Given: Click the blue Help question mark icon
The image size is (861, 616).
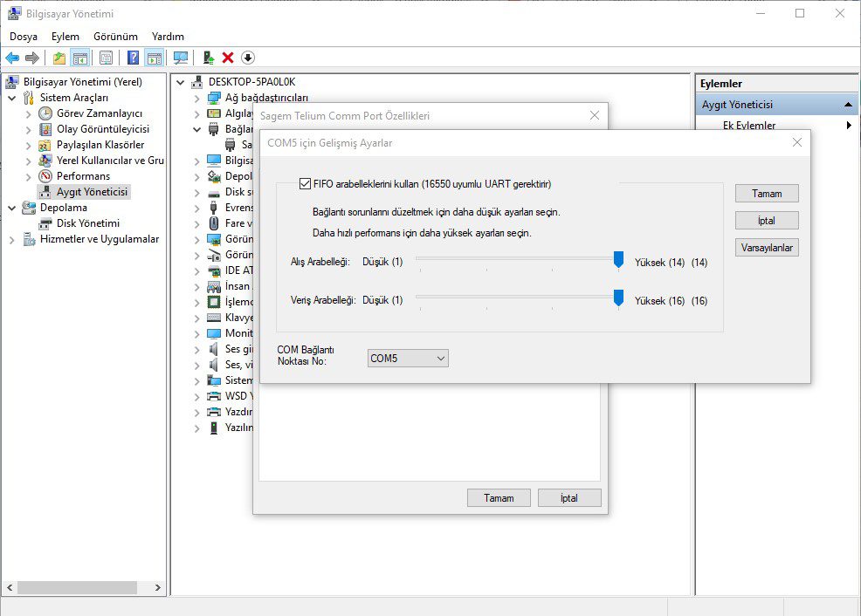Looking at the screenshot, I should pyautogui.click(x=133, y=58).
